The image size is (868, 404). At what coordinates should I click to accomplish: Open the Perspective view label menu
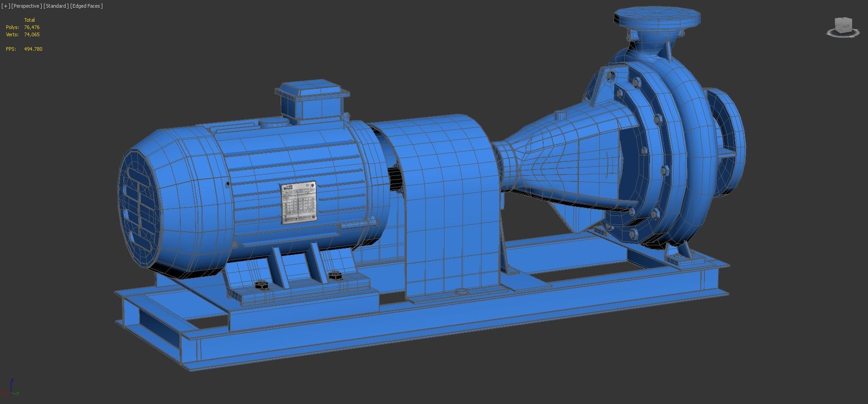(x=27, y=6)
